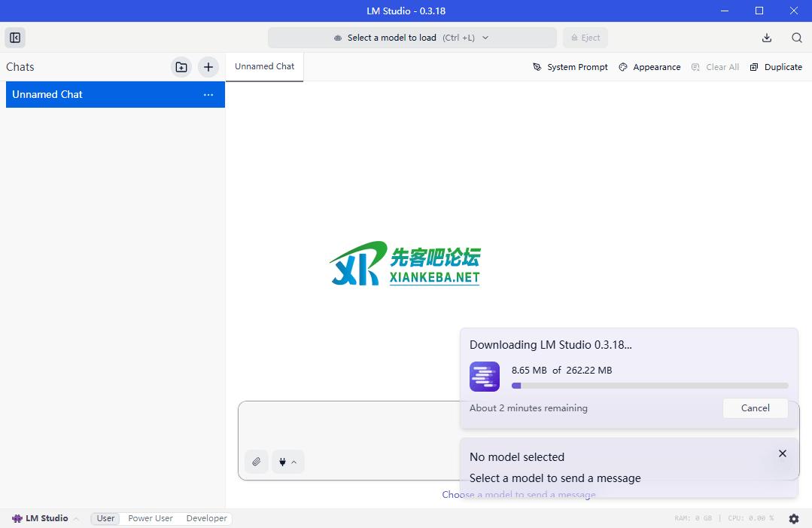Click the download progress bar
This screenshot has height=528, width=812.
coord(650,386)
